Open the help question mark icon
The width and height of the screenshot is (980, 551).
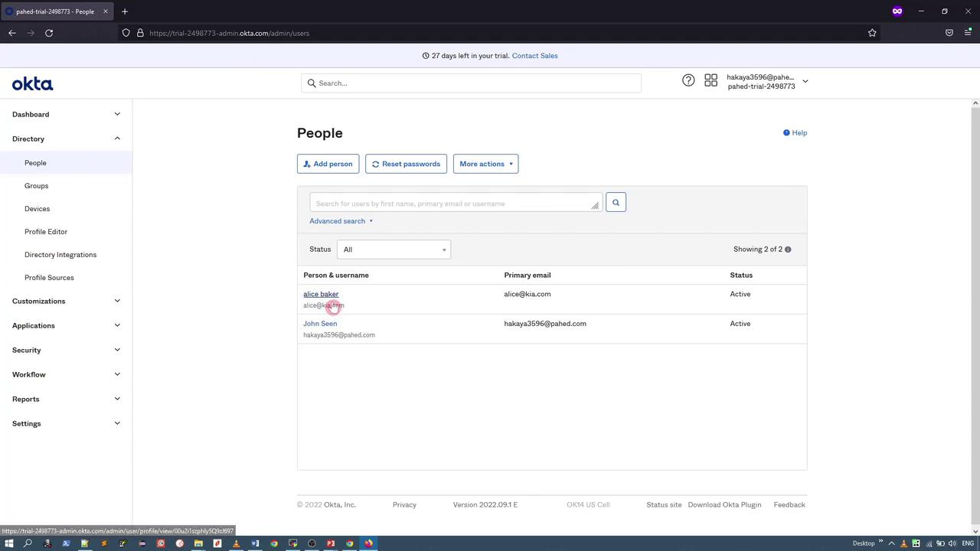[688, 80]
